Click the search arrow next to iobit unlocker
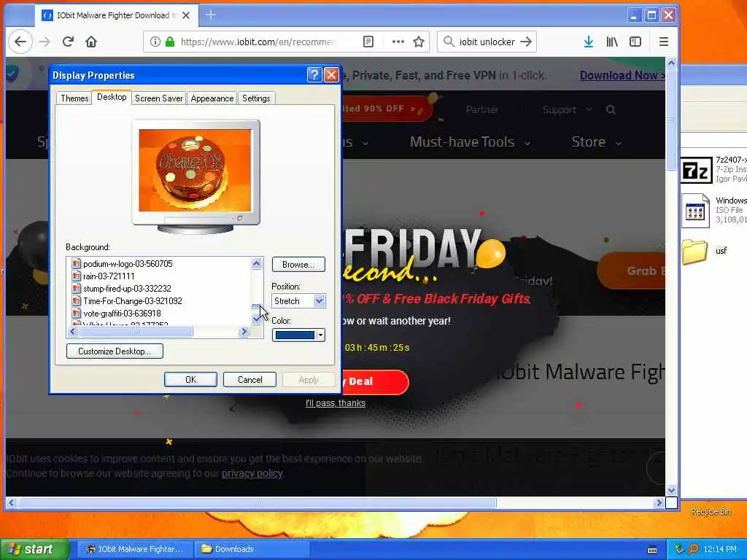Viewport: 747px width, 560px height. pyautogui.click(x=526, y=42)
